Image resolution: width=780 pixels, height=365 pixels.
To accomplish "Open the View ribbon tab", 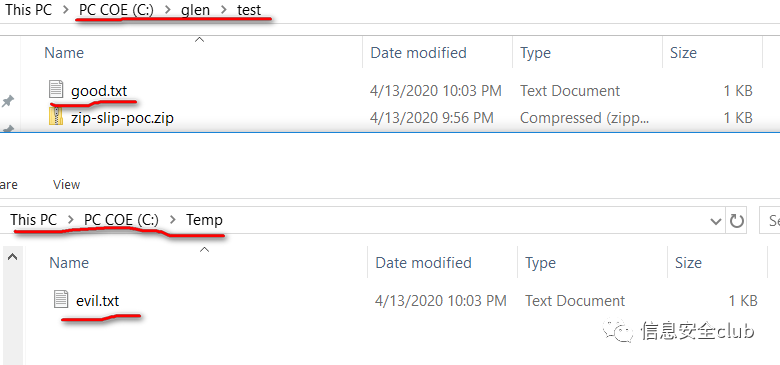I will click(x=66, y=184).
